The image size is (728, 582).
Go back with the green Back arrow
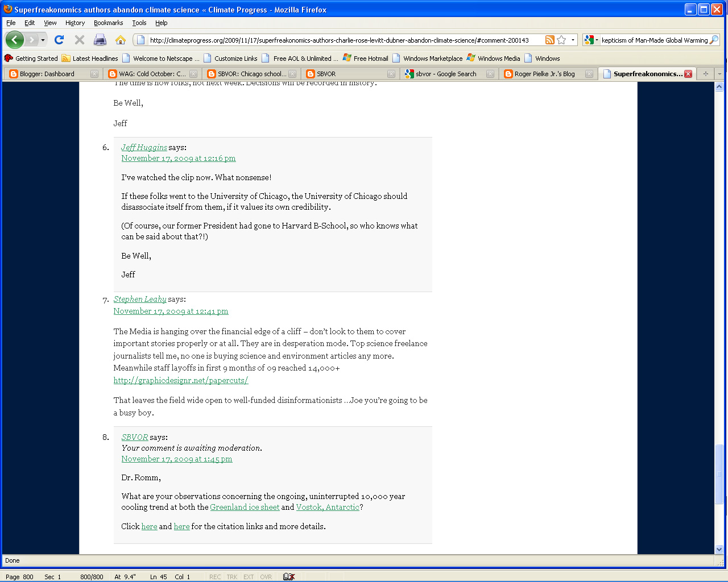coord(15,40)
